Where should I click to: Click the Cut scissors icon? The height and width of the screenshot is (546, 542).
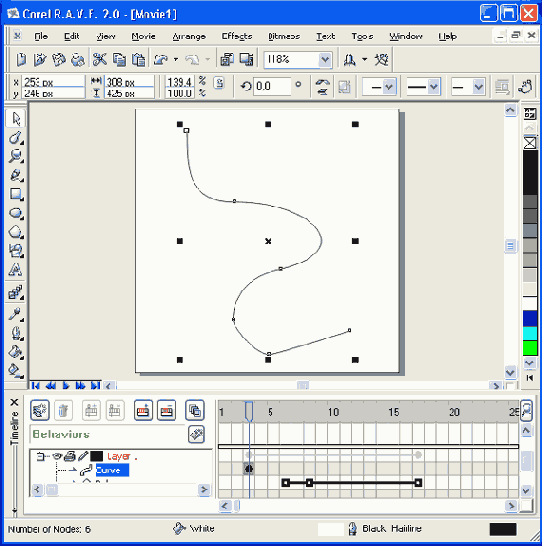pos(100,60)
